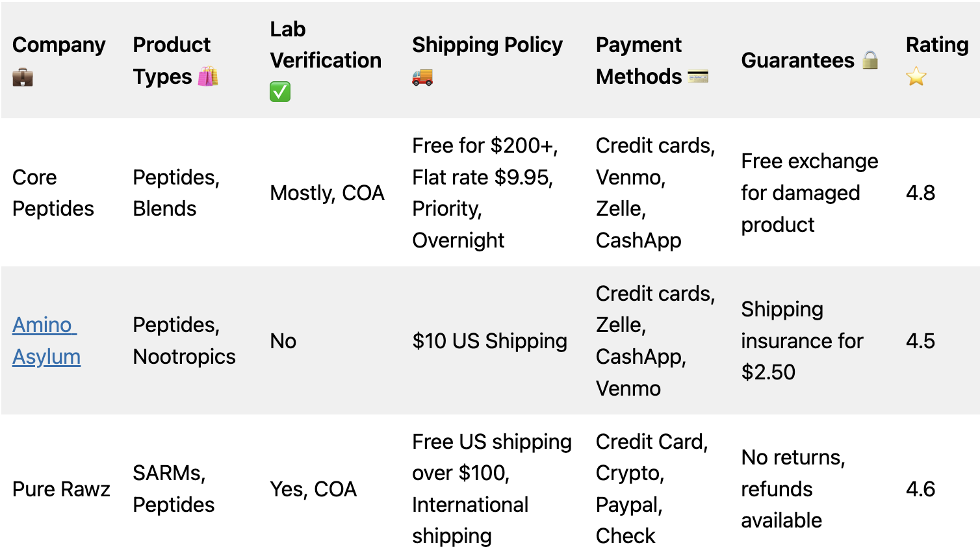Click the 'Yes, COA' verification cell
980x560 pixels.
coord(313,489)
